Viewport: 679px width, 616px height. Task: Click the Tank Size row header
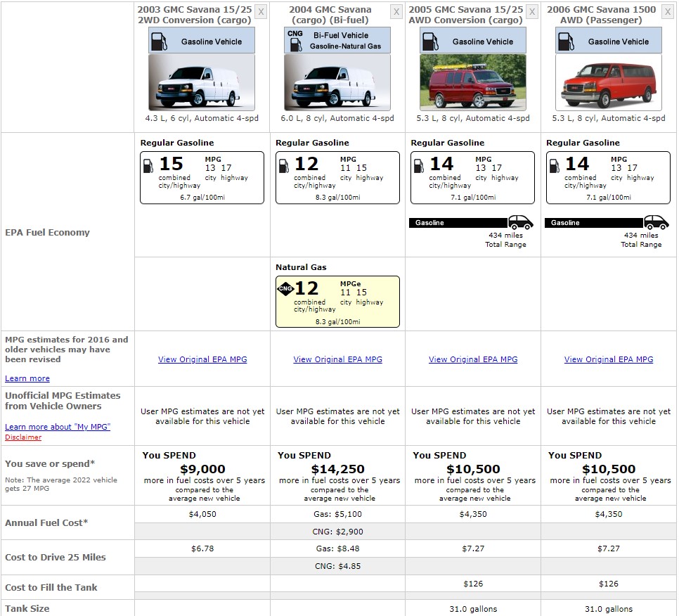27,608
